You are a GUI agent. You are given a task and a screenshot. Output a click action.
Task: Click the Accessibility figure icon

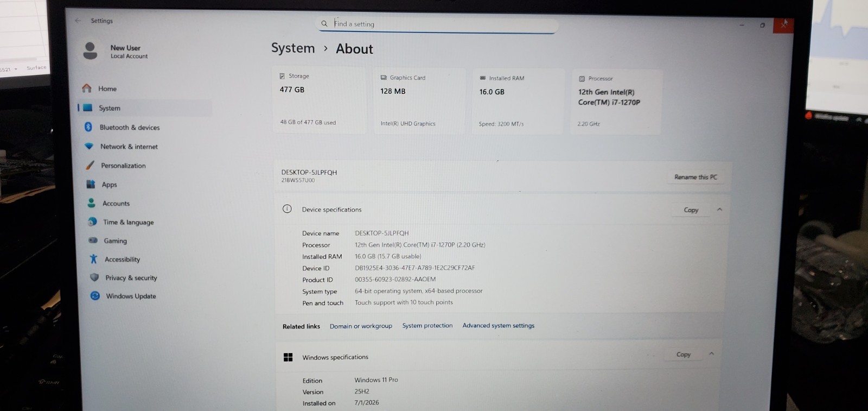[94, 259]
